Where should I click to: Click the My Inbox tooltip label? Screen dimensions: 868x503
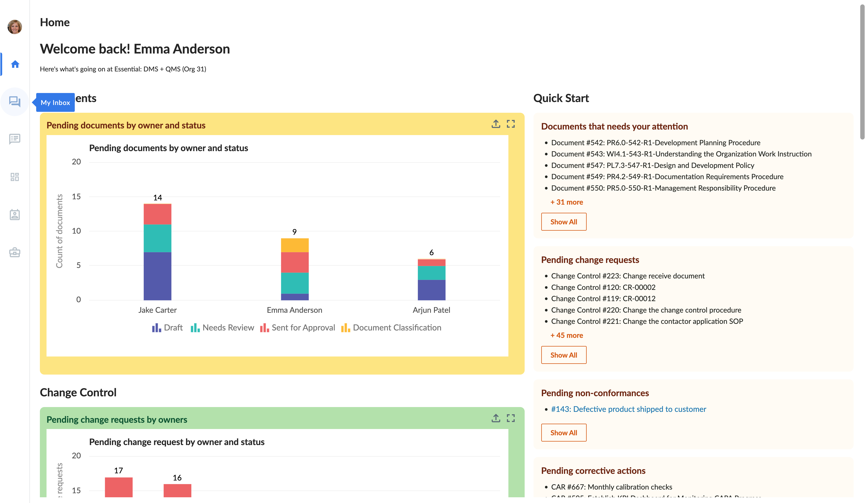55,102
